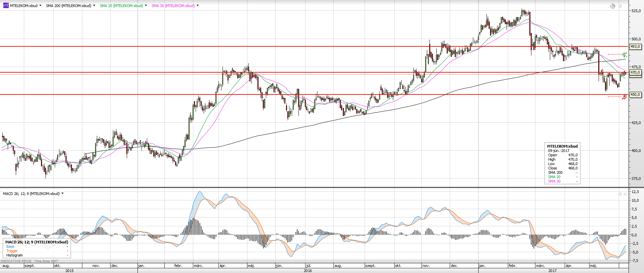Click the small green triangle marker near 468
The image size is (644, 273).
(604, 76)
